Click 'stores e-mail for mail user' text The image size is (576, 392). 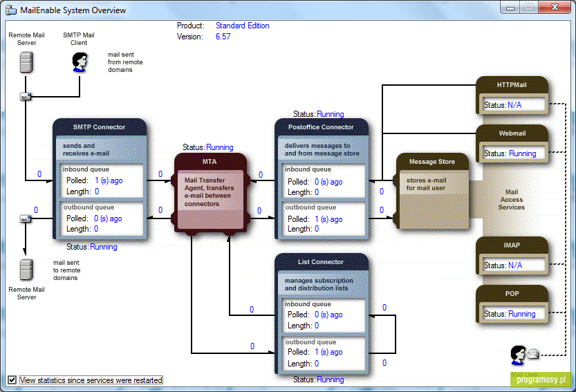tap(426, 184)
